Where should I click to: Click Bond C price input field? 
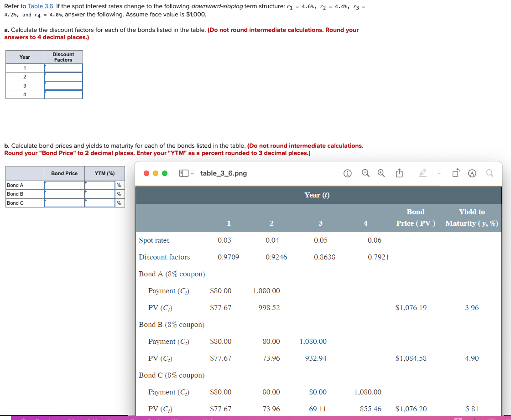(64, 202)
